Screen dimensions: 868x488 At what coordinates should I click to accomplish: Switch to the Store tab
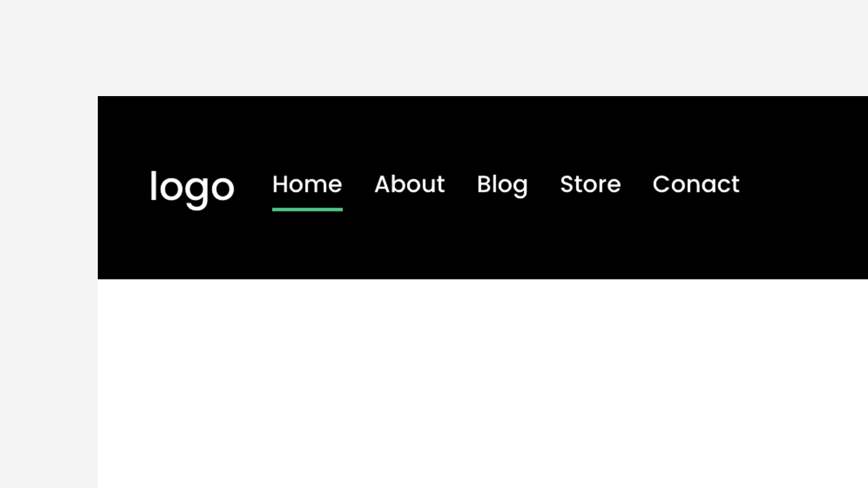coord(590,184)
